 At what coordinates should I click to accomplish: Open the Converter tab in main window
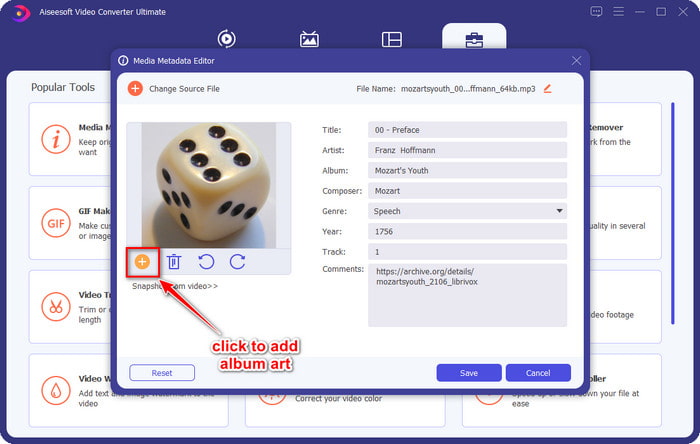click(x=227, y=39)
